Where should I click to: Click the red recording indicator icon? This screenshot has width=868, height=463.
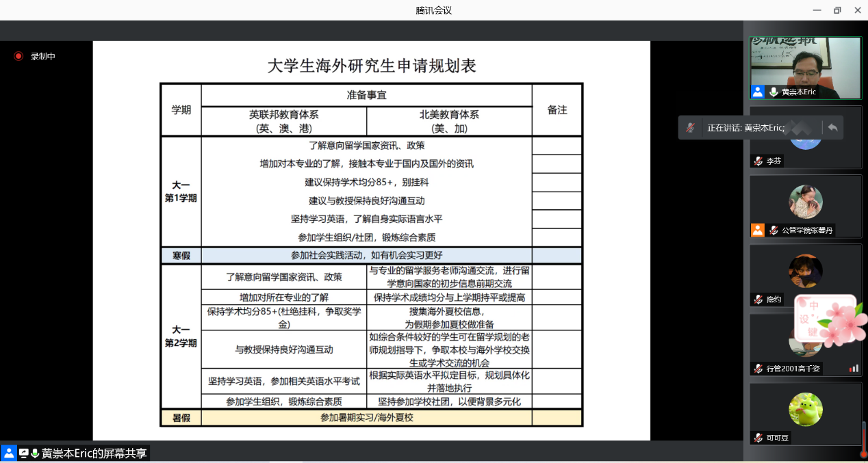click(18, 56)
